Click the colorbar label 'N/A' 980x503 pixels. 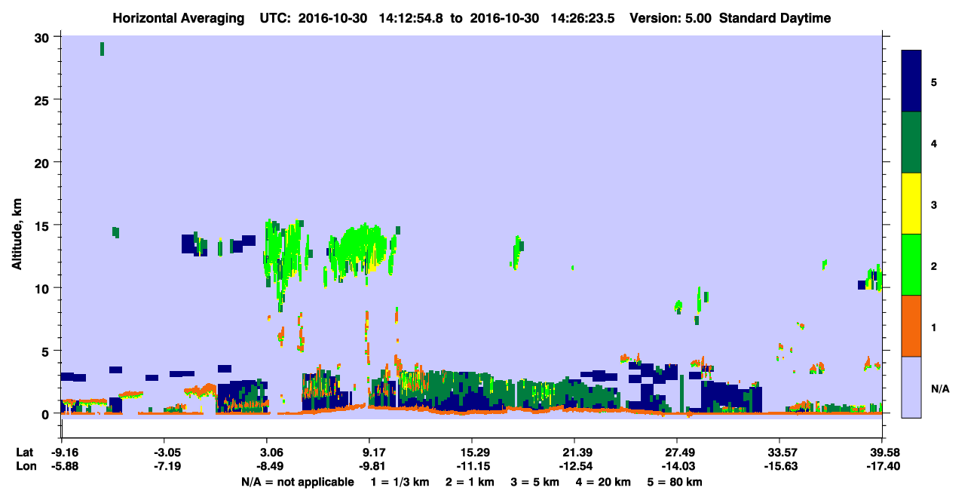(x=939, y=389)
